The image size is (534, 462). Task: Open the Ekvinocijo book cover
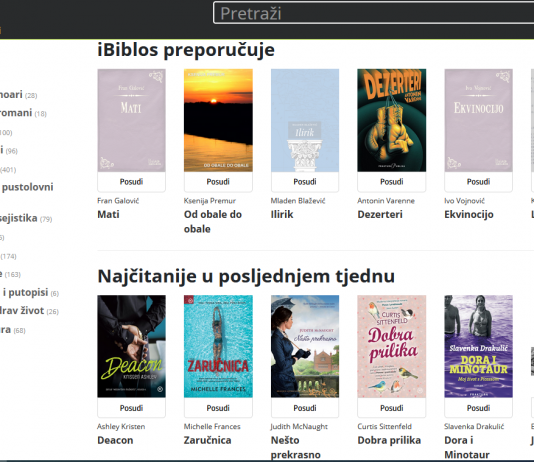click(x=478, y=121)
